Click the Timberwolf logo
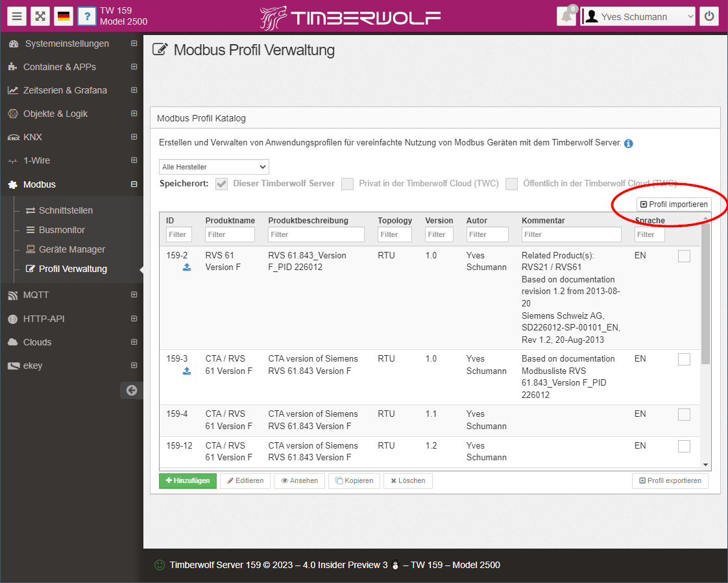Image resolution: width=728 pixels, height=583 pixels. (350, 18)
